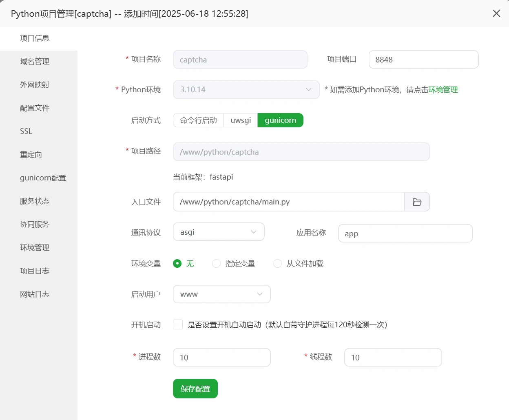This screenshot has width=509, height=420.
Task: Select the 指定变量 radio button
Action: [217, 264]
